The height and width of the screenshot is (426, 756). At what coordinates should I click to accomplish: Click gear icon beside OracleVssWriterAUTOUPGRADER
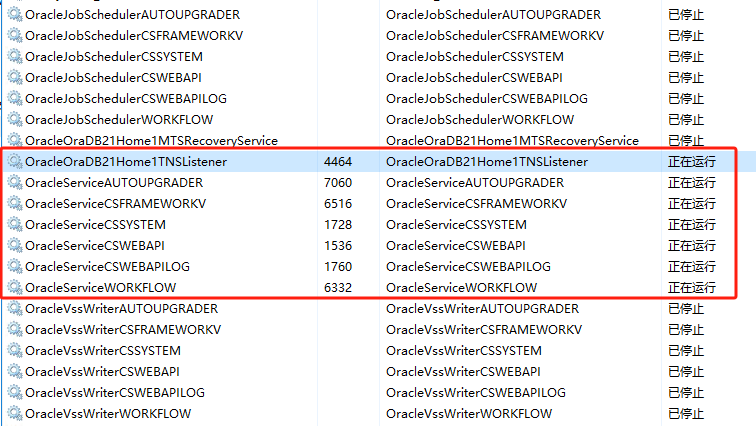coord(15,308)
